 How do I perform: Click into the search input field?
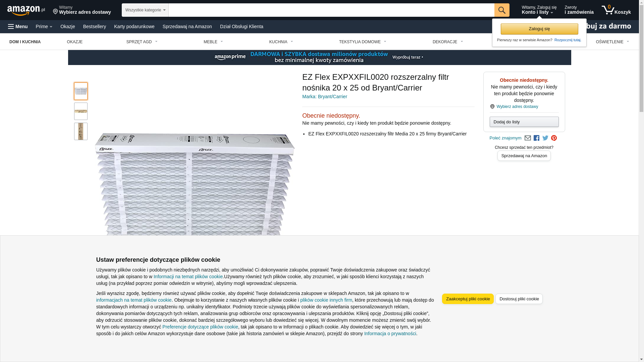[331, 10]
